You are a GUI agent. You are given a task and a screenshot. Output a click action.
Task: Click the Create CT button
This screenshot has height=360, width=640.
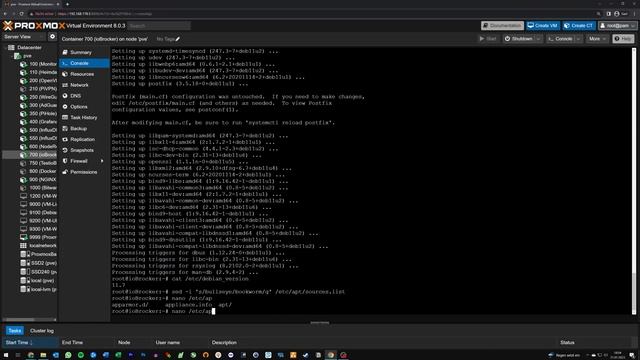(579, 25)
